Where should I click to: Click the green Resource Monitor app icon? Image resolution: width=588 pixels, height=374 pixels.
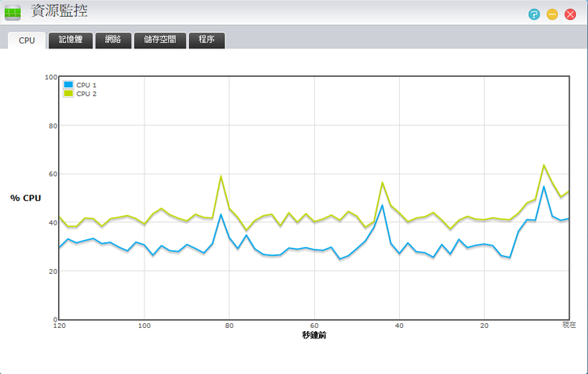pos(13,13)
